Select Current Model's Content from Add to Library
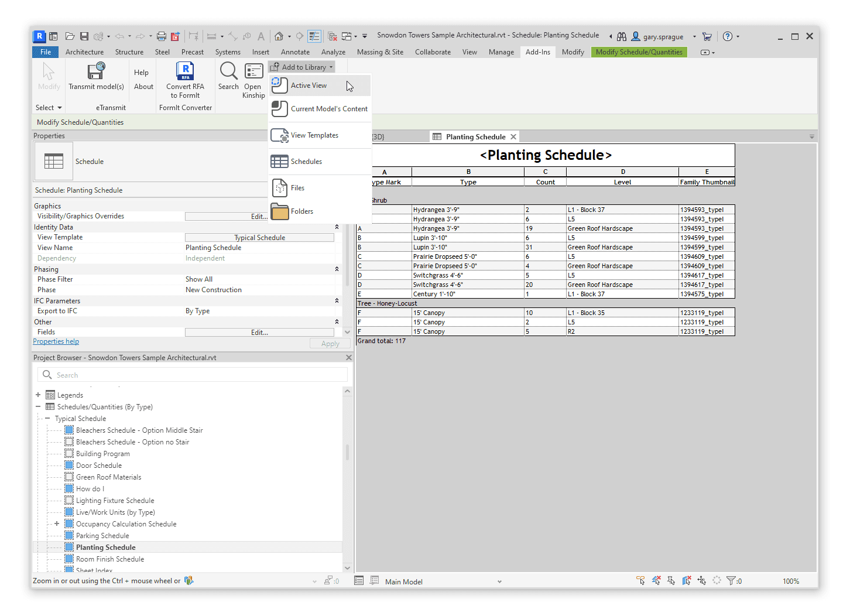Viewport: 850px width, 616px height. click(330, 108)
